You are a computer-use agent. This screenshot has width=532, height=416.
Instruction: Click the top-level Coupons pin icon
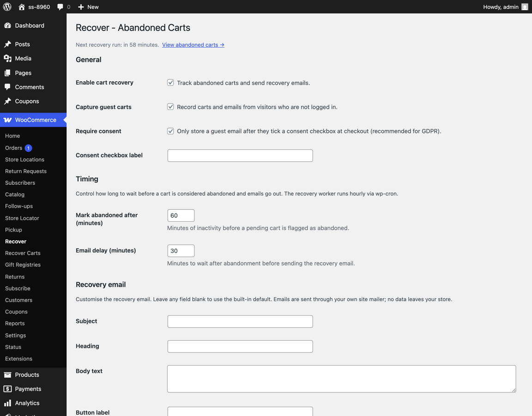(x=7, y=101)
